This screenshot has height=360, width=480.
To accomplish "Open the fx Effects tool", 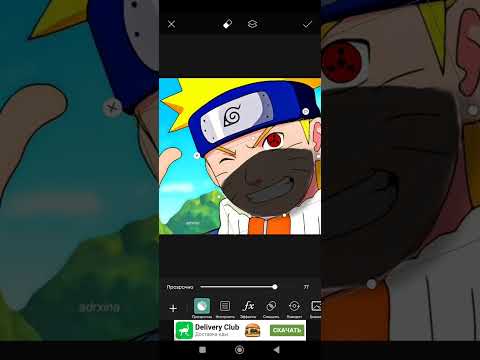I will coord(248,306).
